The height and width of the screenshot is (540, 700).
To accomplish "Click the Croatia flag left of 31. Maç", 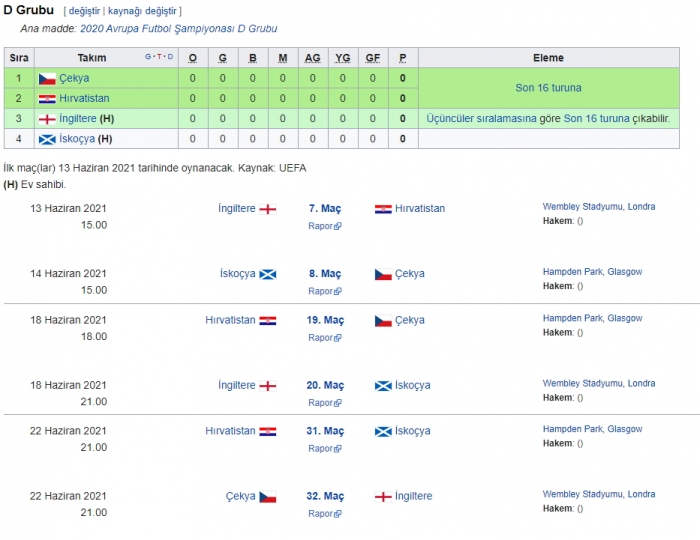I will coord(268,432).
